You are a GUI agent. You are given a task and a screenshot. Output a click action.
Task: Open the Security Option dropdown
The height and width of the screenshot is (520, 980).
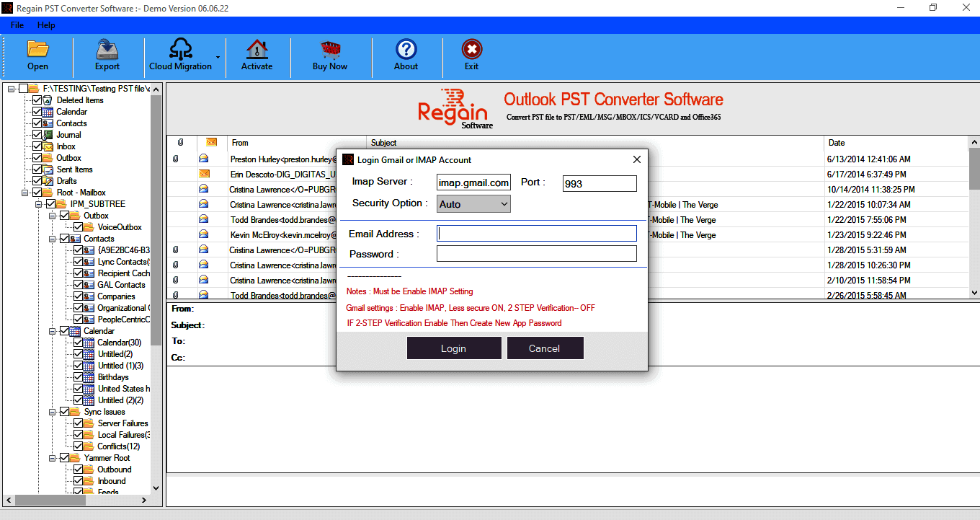(x=473, y=204)
